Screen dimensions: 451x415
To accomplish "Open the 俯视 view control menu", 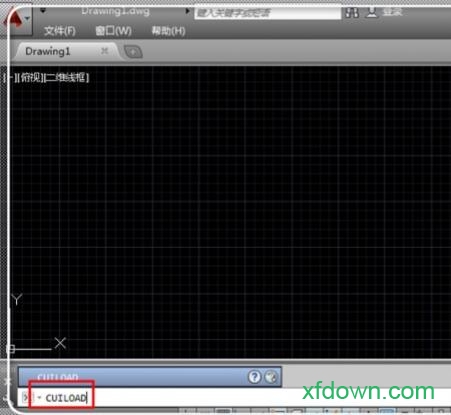I will [x=30, y=78].
